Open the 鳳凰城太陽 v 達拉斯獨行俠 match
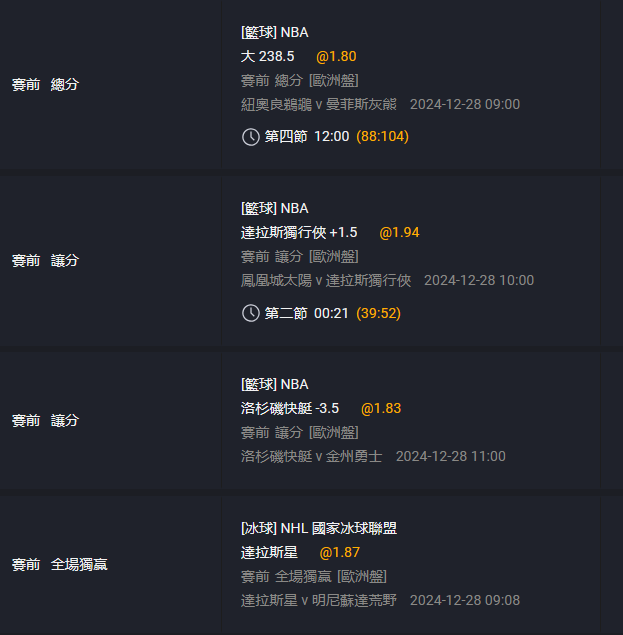This screenshot has width=623, height=635. [326, 280]
